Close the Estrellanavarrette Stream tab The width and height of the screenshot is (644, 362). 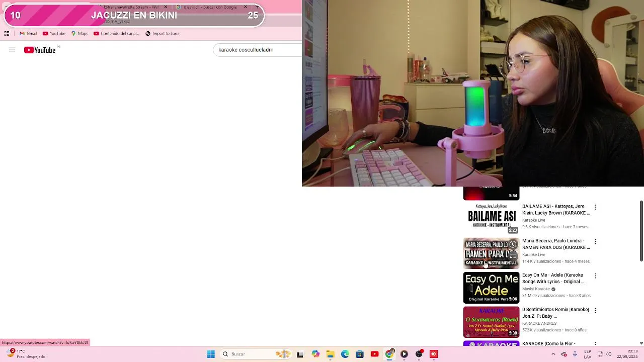[166, 7]
